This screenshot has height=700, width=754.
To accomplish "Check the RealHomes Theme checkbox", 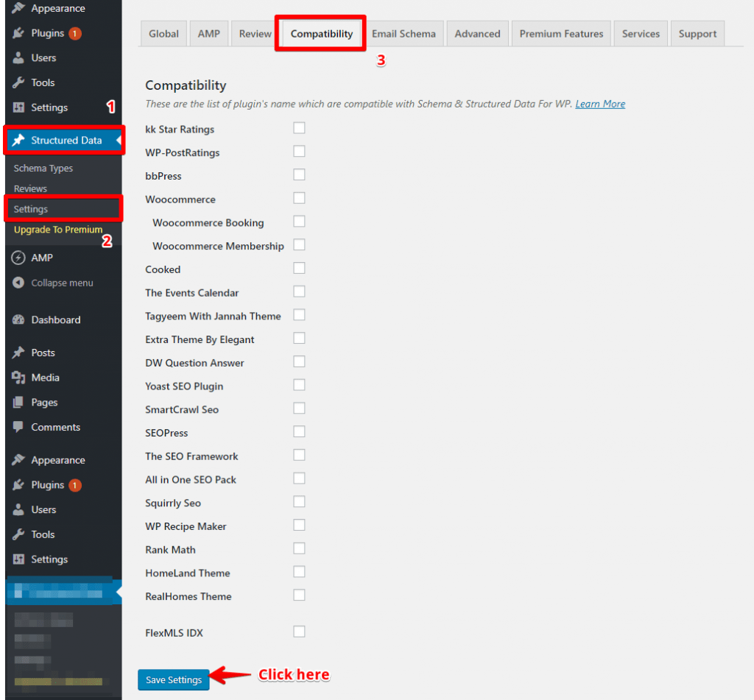I will [299, 595].
